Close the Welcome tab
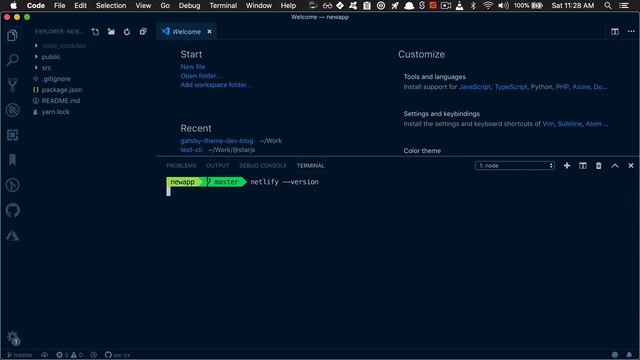Viewport: 640px width, 360px height. [x=209, y=32]
